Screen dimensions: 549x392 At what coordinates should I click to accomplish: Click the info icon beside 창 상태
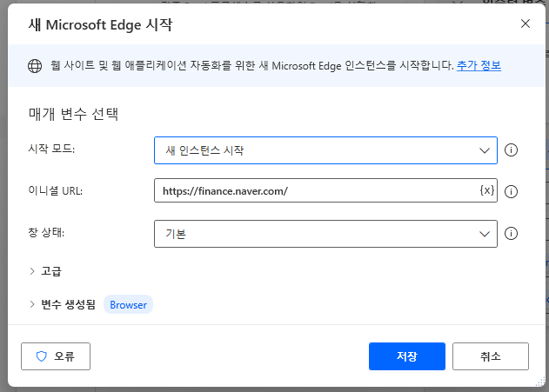point(511,233)
